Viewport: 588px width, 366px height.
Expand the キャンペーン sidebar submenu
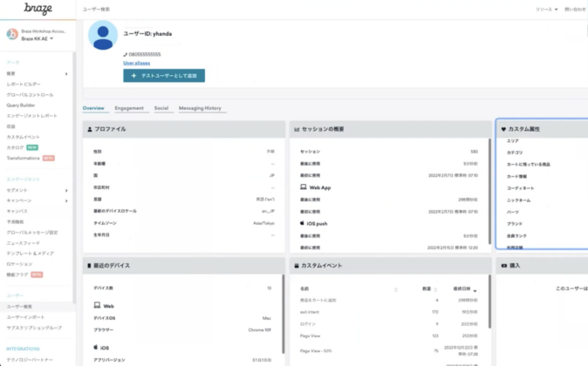66,200
